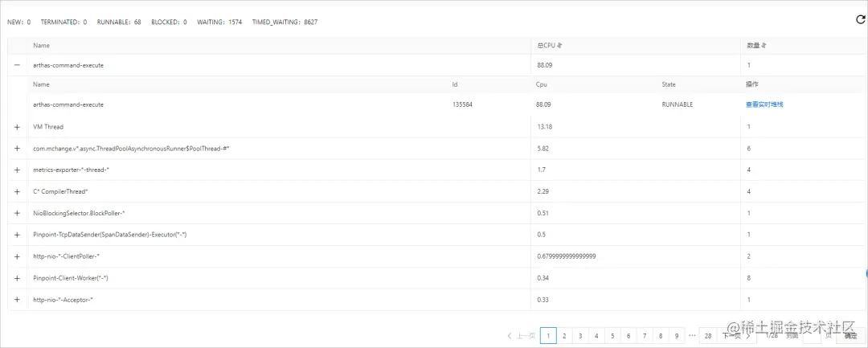Go to page 2
Screen dimensions: 868x348
click(x=564, y=336)
